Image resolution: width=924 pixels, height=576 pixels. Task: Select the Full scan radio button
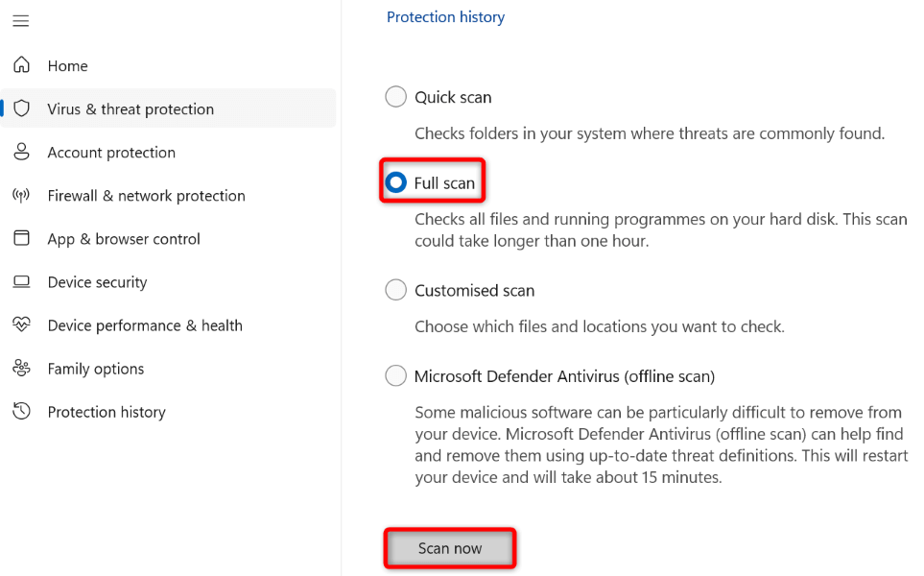[x=395, y=182]
